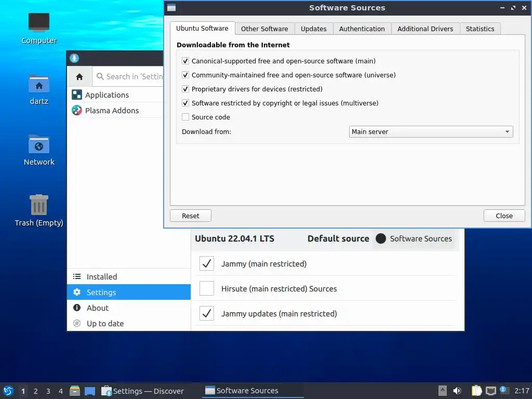Minimize the Software Sources window
This screenshot has width=532, height=399.
coord(502,8)
